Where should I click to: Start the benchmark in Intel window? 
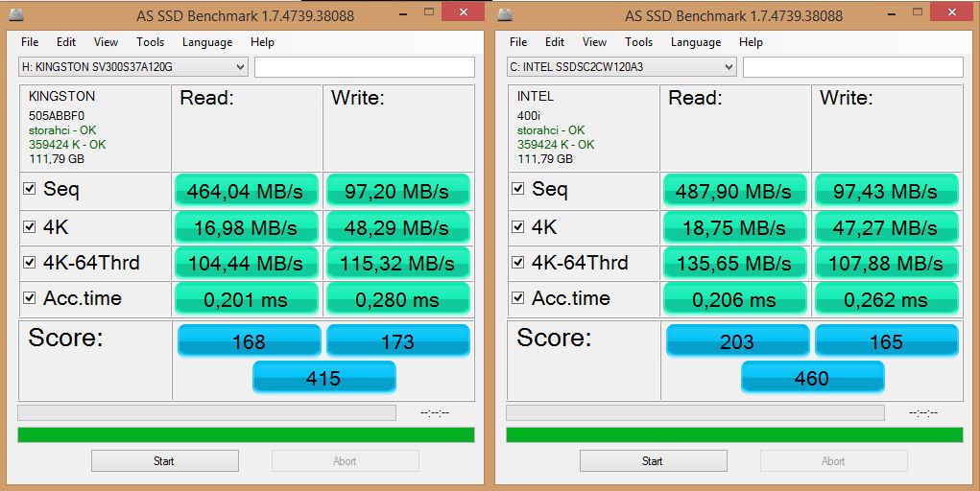[x=653, y=461]
